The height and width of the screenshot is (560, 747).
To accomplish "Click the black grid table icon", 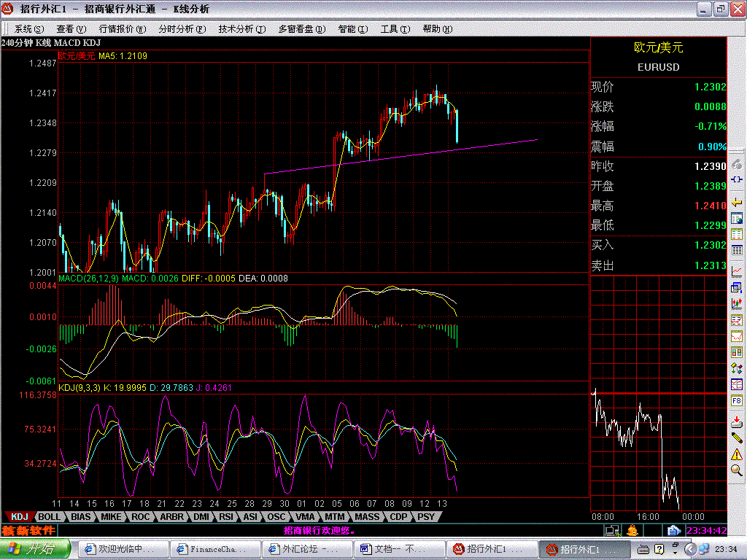I will click(737, 250).
